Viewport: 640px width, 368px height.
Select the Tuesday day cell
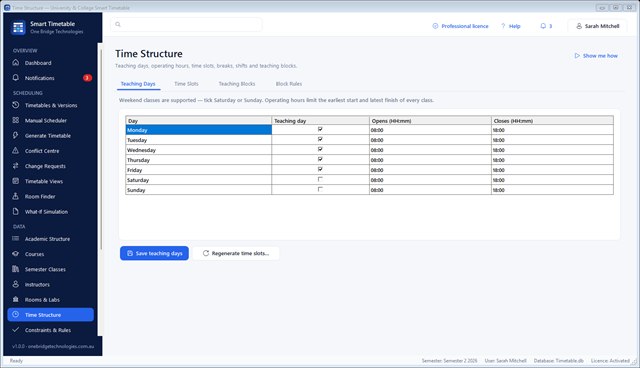[x=198, y=140]
